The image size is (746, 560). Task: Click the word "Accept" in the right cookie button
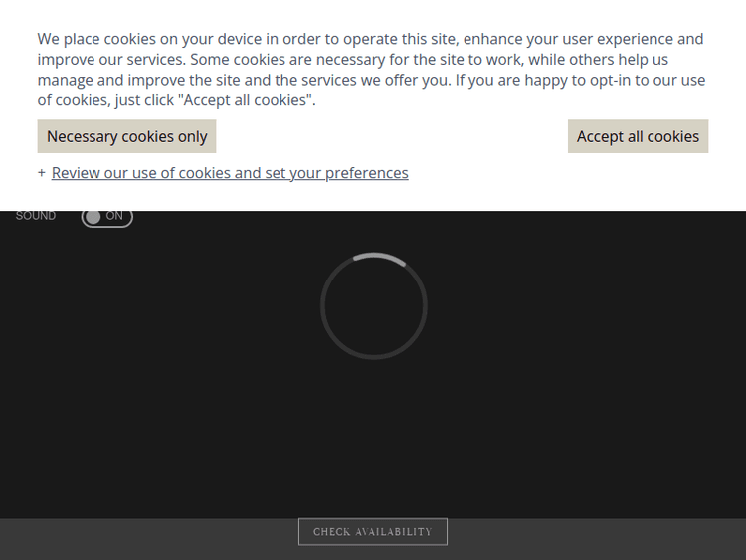[600, 136]
